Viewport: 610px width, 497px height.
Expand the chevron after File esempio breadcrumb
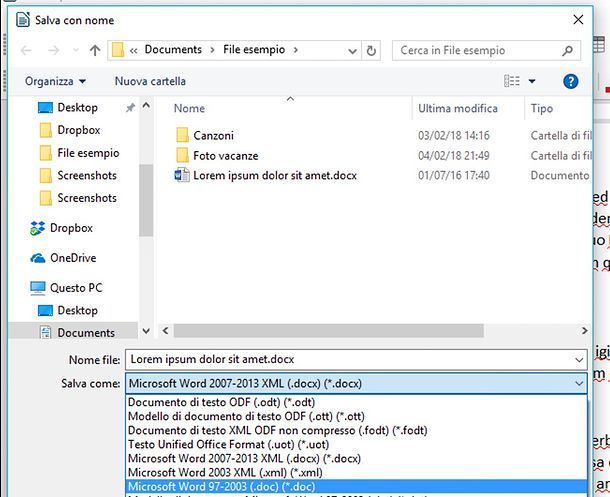tap(296, 50)
